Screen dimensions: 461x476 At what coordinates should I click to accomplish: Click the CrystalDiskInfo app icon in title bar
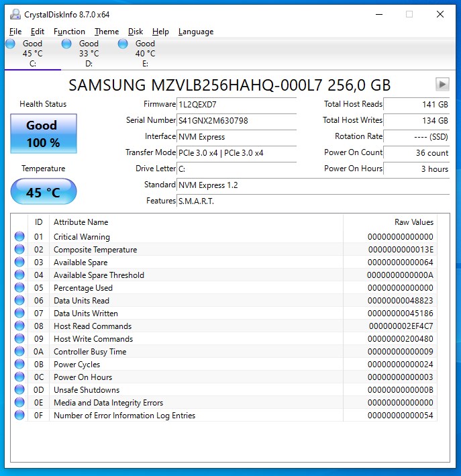click(15, 14)
